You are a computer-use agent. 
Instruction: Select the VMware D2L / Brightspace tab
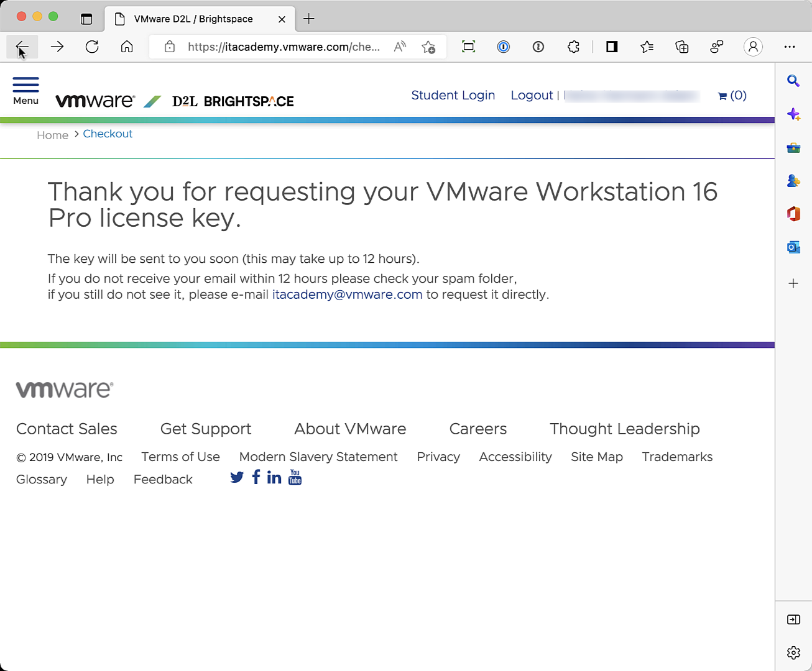click(x=193, y=19)
